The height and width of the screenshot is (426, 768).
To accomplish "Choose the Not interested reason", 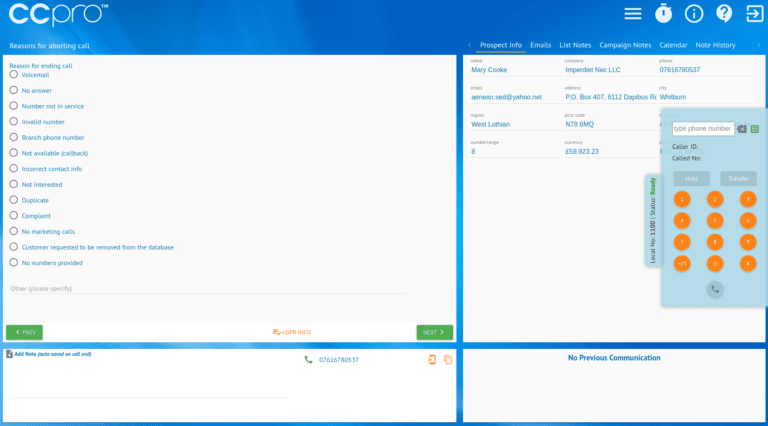I will coord(13,185).
